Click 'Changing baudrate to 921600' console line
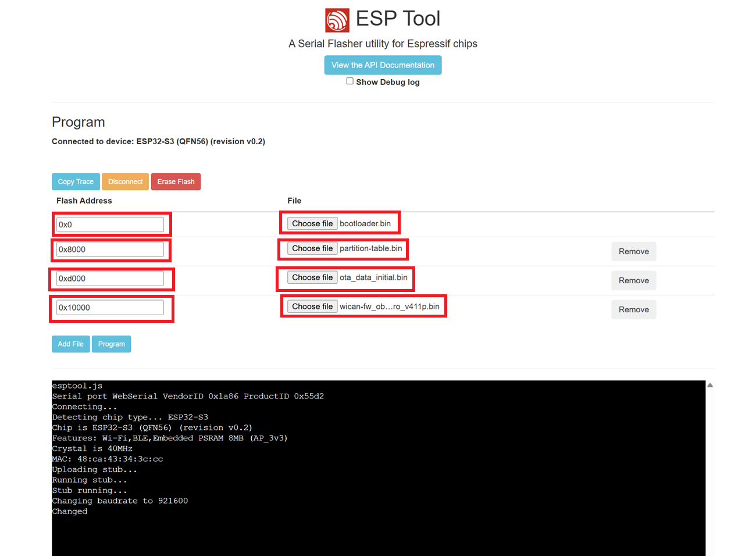 (x=120, y=501)
